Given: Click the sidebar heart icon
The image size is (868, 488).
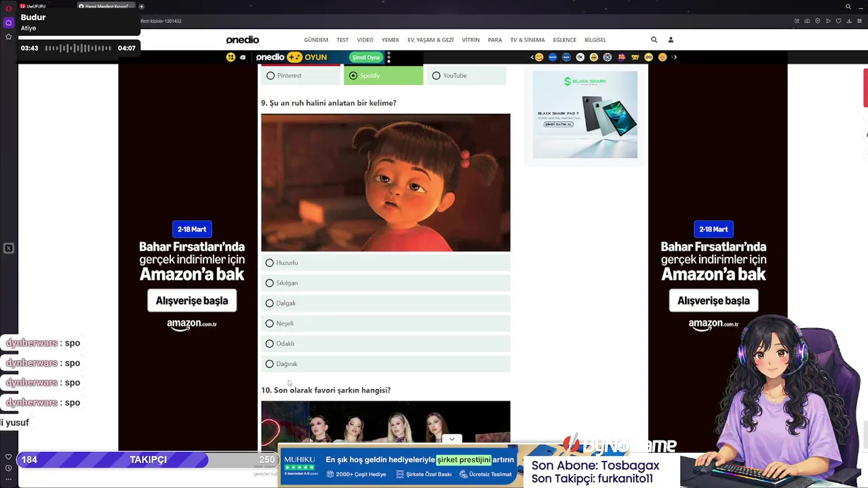Looking at the screenshot, I should tap(8, 457).
